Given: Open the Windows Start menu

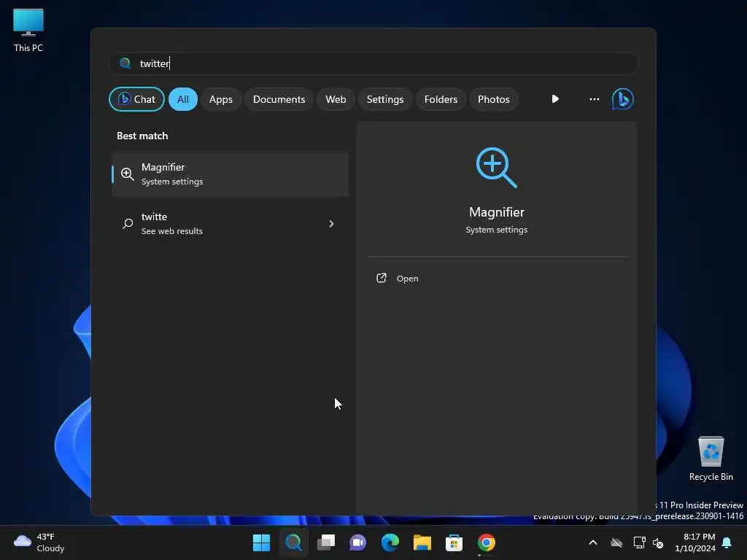Looking at the screenshot, I should [x=262, y=542].
